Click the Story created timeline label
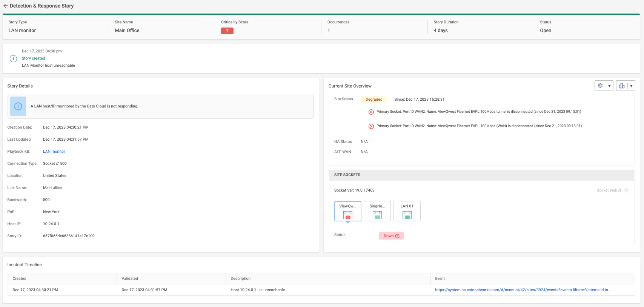The image size is (644, 307). point(33,58)
